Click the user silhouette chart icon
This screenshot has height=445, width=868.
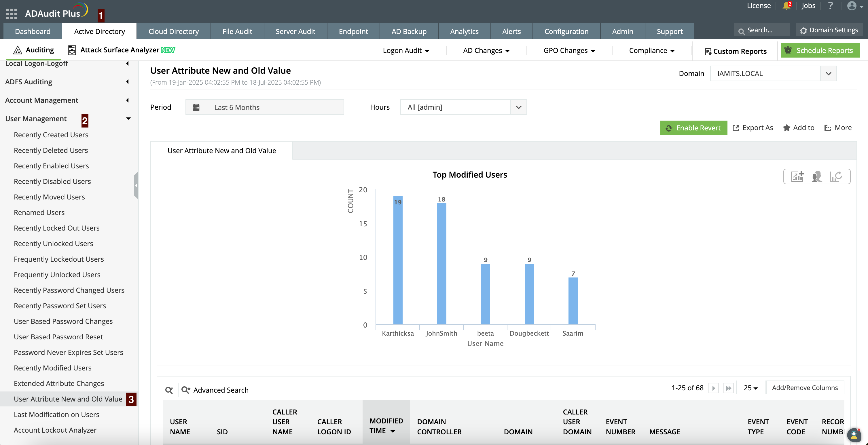tap(816, 176)
